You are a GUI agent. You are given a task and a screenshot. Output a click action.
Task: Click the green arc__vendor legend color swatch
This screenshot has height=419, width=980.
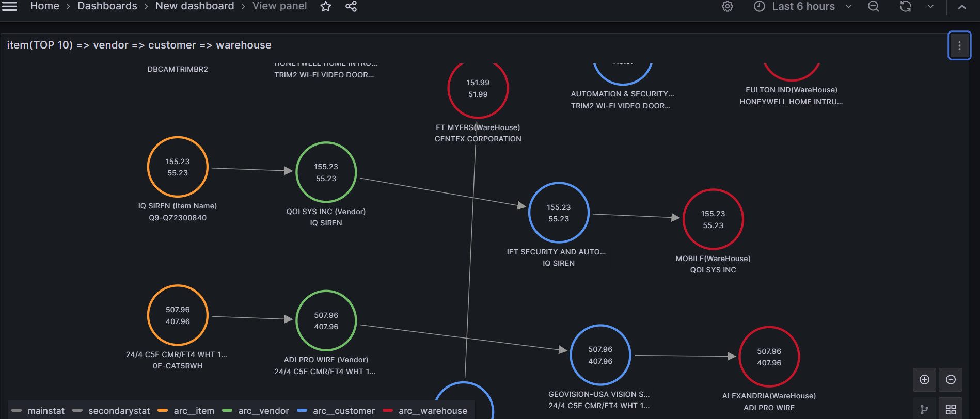pyautogui.click(x=227, y=411)
